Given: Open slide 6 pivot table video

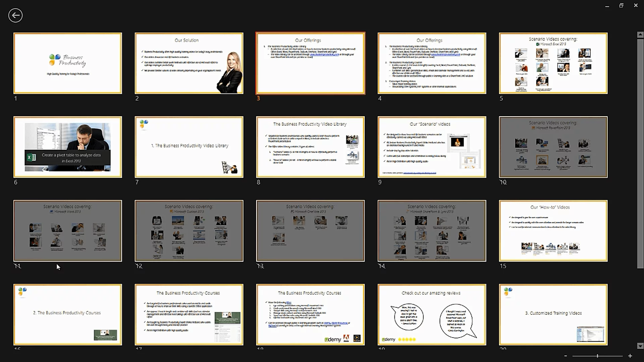Looking at the screenshot, I should tap(68, 147).
